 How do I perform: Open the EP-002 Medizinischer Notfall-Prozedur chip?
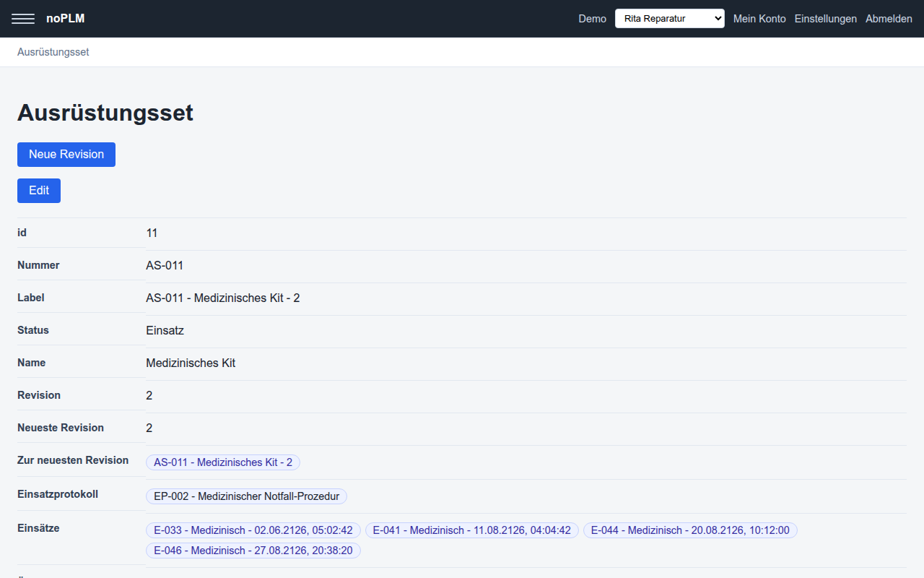pyautogui.click(x=247, y=496)
